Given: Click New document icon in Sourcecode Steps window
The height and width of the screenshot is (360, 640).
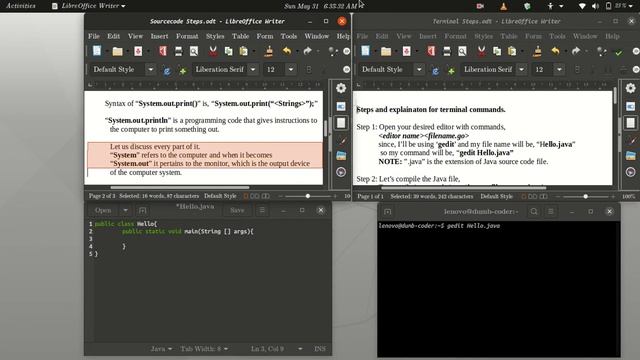Looking at the screenshot, I should click(x=97, y=51).
